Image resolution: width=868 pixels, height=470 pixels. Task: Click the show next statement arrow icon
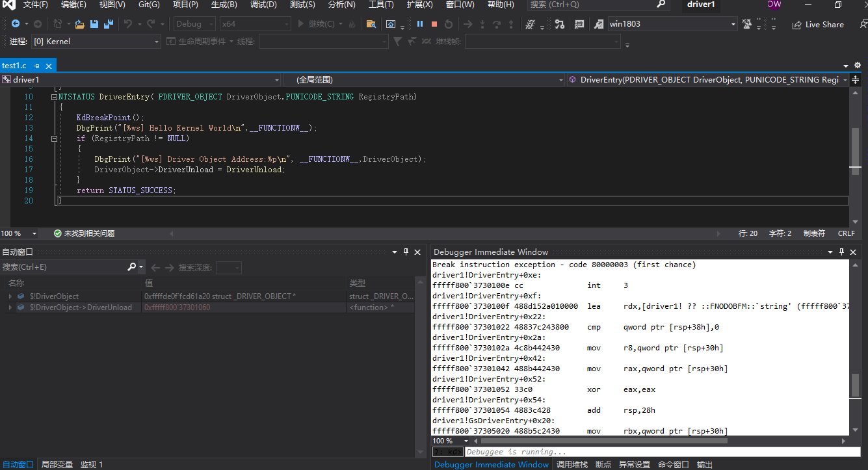[467, 24]
